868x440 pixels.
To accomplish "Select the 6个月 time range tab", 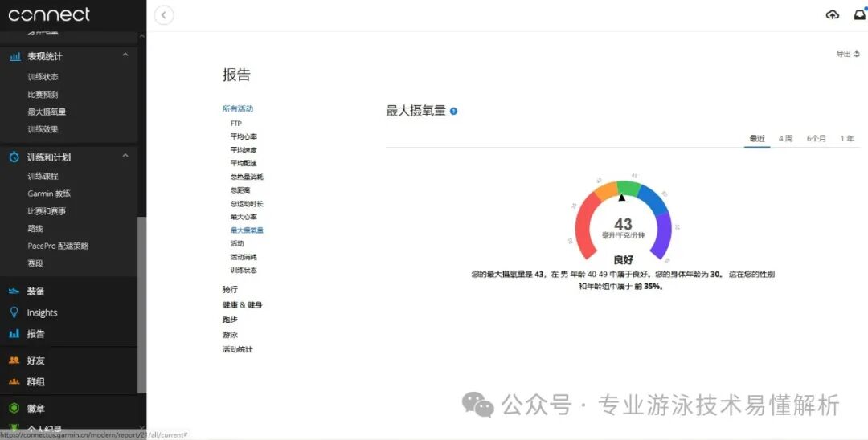I will tap(816, 139).
